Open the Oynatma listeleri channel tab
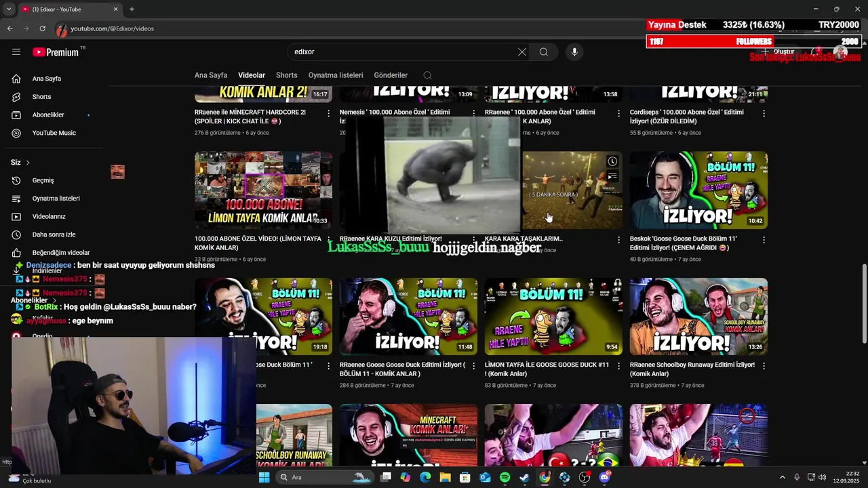This screenshot has height=488, width=868. [336, 75]
